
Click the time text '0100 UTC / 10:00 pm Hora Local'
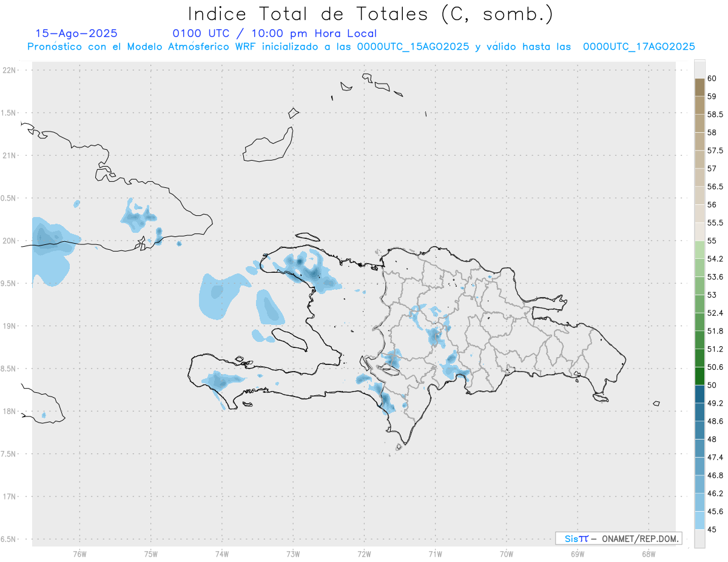(x=274, y=34)
